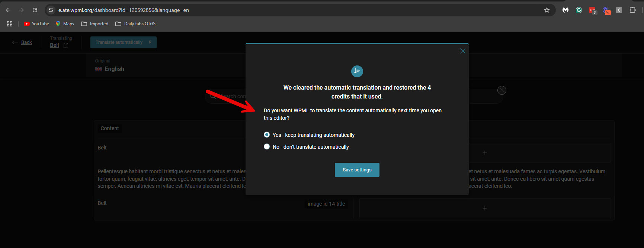Open the apps grid in bookmarks bar
644x248 pixels.
coord(10,24)
